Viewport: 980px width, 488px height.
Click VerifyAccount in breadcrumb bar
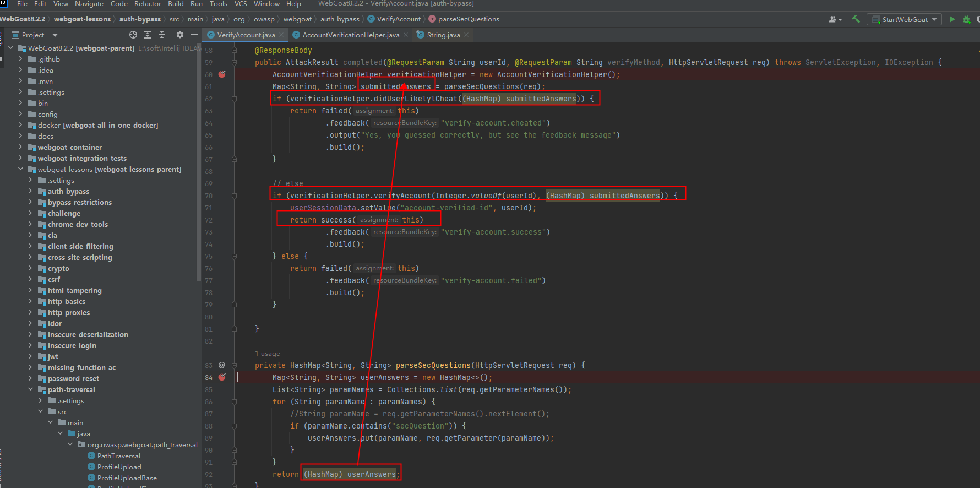pyautogui.click(x=399, y=19)
